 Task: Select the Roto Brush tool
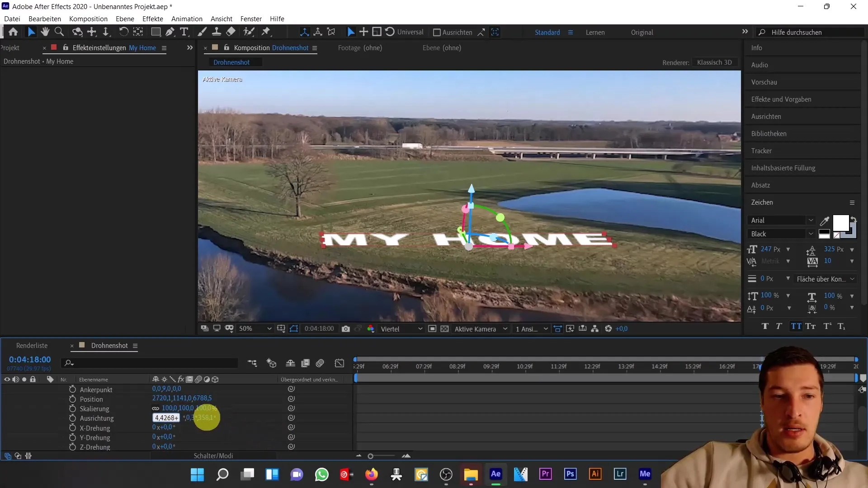tap(249, 32)
